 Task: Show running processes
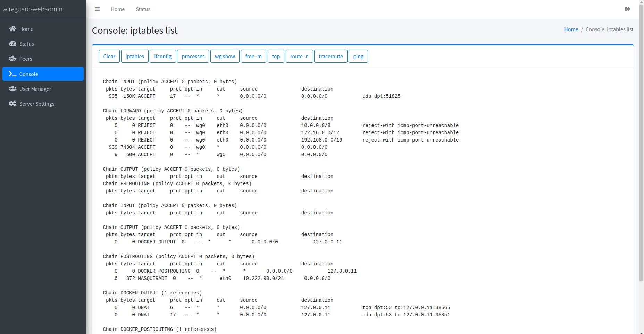click(x=193, y=57)
